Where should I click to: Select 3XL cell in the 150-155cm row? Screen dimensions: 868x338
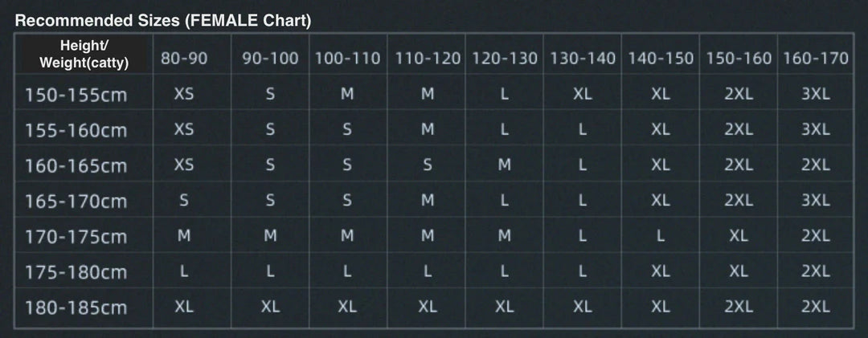coord(815,94)
